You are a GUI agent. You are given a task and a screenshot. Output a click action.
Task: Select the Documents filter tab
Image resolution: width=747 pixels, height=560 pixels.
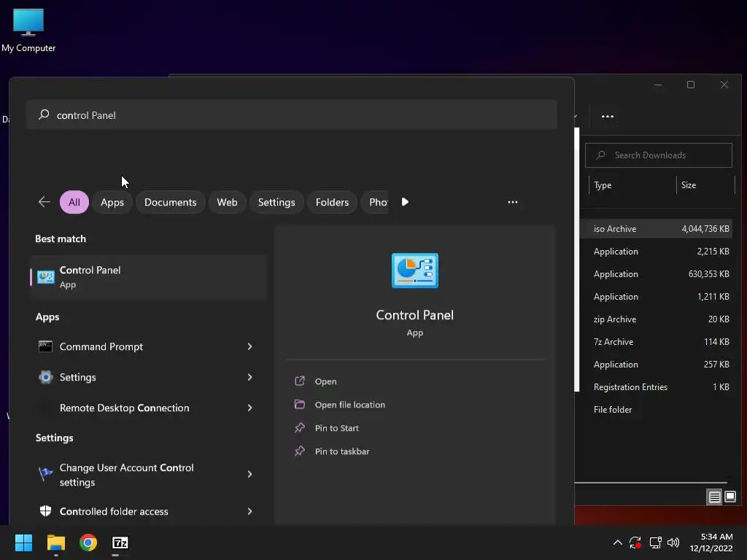tap(170, 202)
